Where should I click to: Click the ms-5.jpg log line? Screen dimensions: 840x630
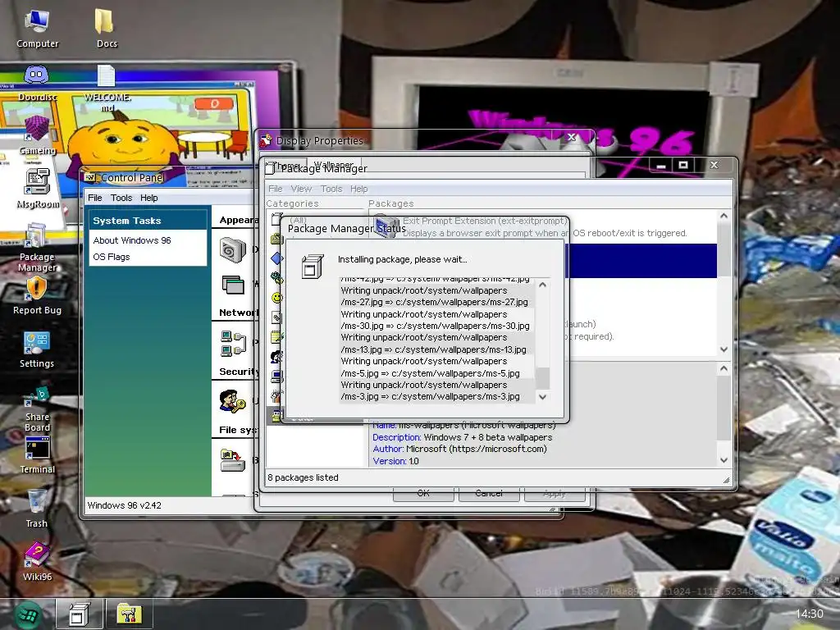pos(436,367)
